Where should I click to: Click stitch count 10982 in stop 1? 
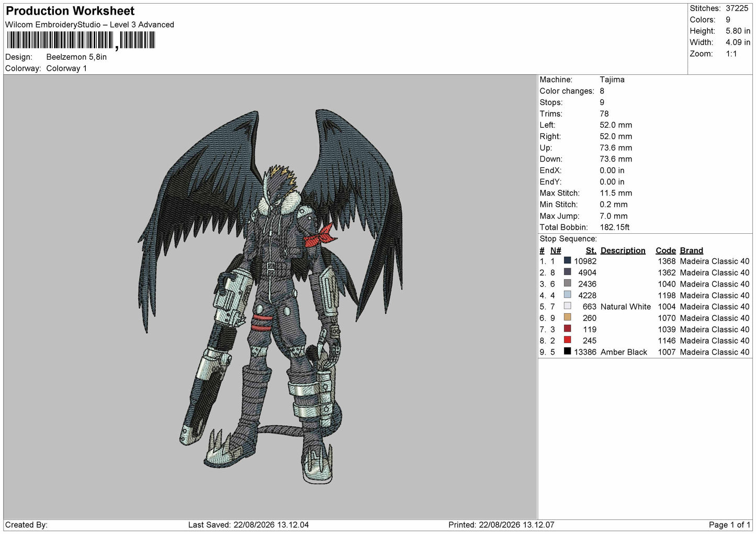[585, 262]
